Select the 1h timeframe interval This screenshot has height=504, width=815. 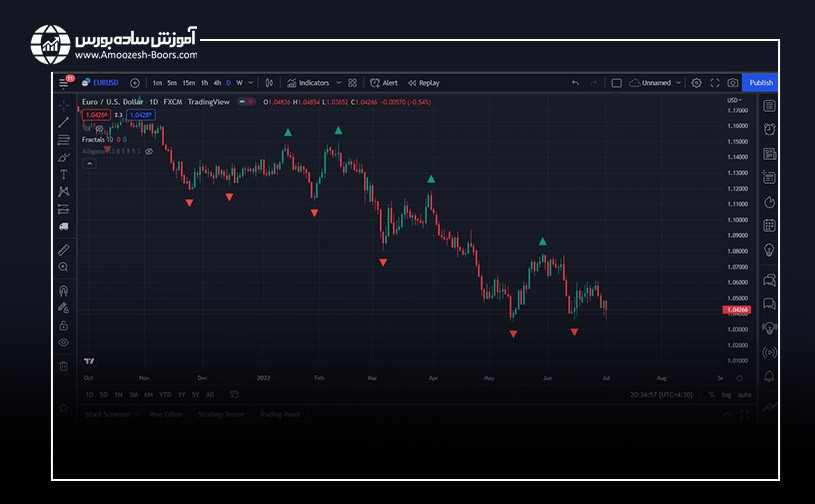point(204,83)
